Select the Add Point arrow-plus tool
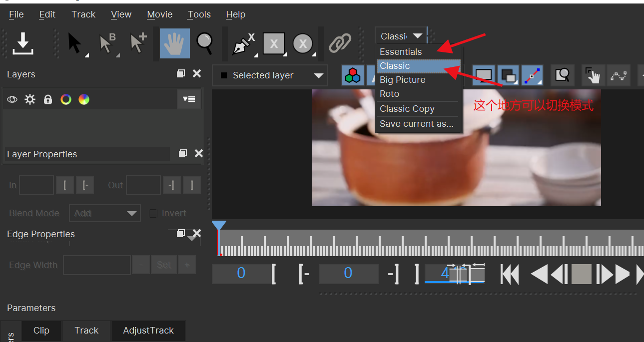This screenshot has width=644, height=342. pos(138,43)
